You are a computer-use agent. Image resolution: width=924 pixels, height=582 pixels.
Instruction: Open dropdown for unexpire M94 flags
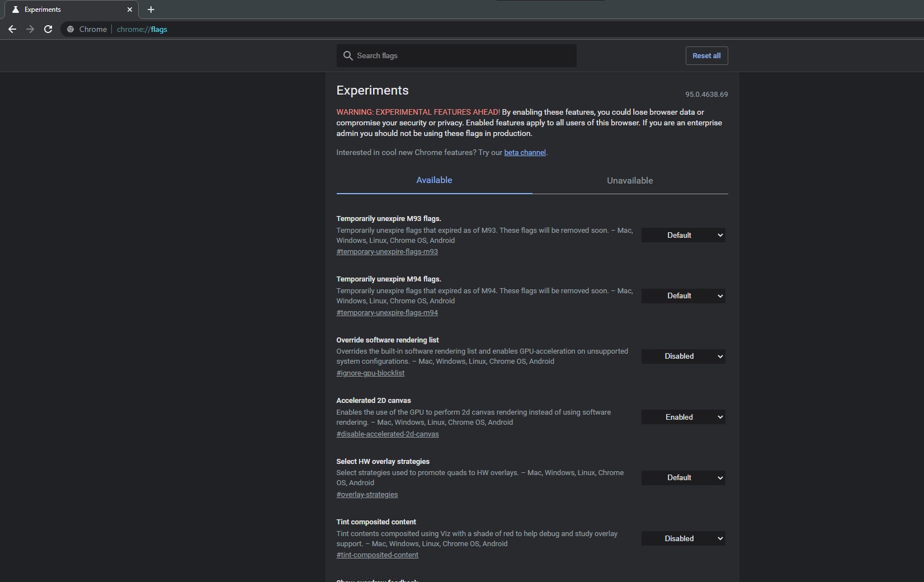coord(683,295)
